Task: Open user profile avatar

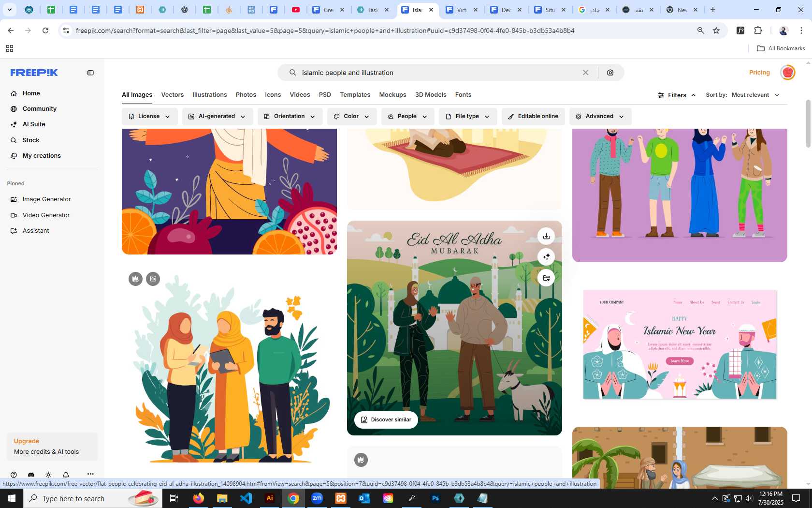Action: (788, 73)
